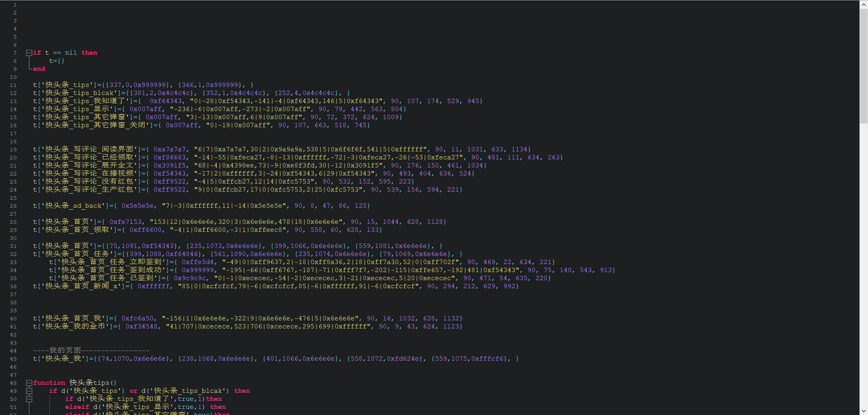Click '快头条_tips_blcak' key on line 12
The image size is (868, 415).
click(x=79, y=93)
